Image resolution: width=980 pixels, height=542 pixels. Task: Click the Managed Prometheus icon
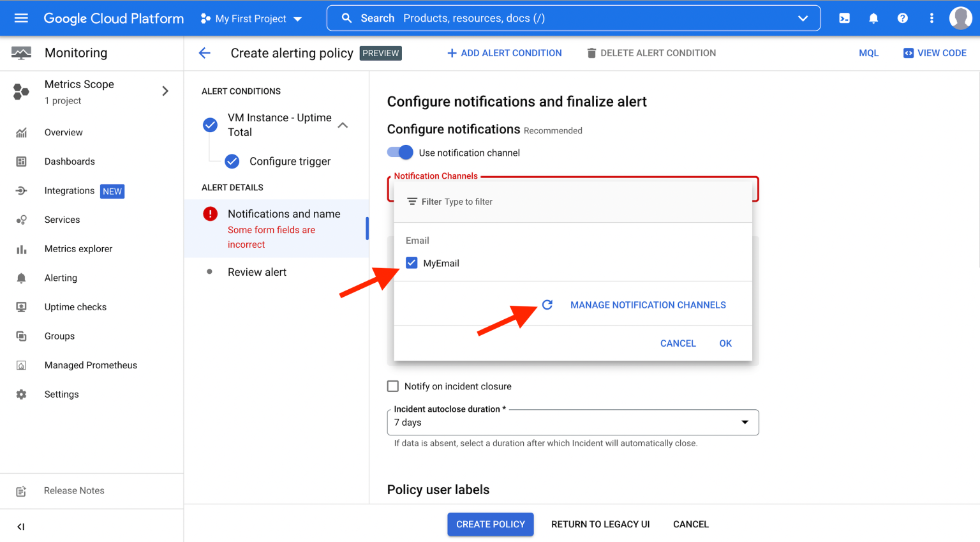pyautogui.click(x=21, y=365)
